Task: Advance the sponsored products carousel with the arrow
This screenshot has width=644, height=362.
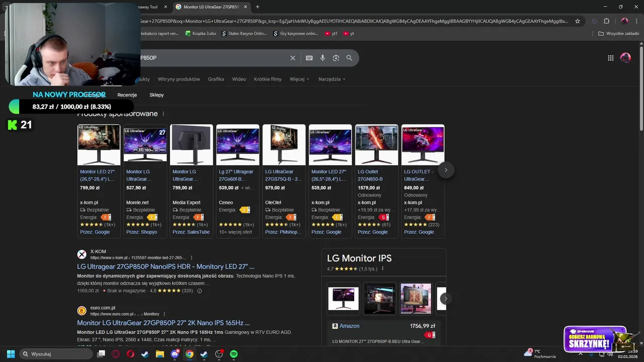Action: pos(446,170)
